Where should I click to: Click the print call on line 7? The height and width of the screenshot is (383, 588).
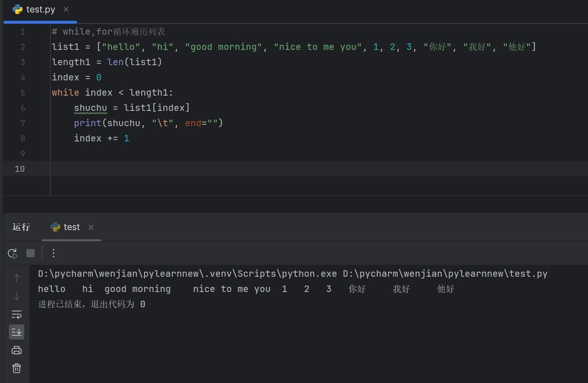point(88,124)
